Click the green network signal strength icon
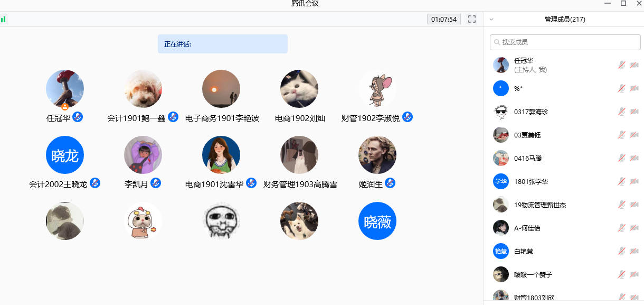 coord(3,19)
